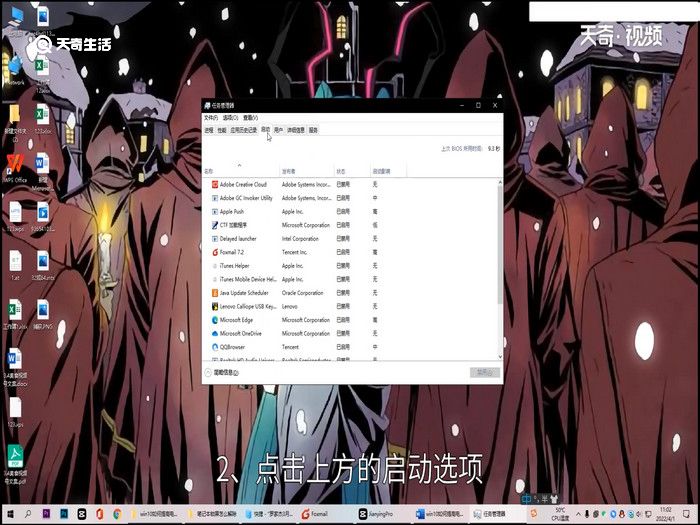
Task: Switch to the 性能 (Performance) tab
Action: (x=222, y=130)
